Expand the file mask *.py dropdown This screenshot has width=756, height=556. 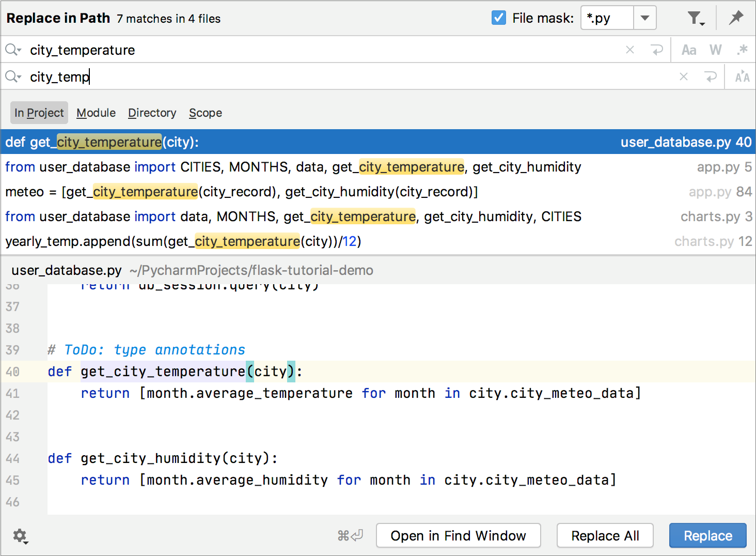point(644,18)
